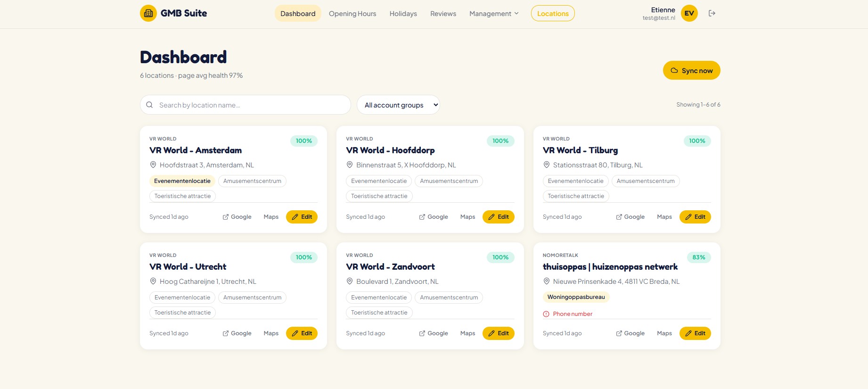The height and width of the screenshot is (389, 868).
Task: Open the VR World - Tilburg title
Action: pyautogui.click(x=580, y=150)
